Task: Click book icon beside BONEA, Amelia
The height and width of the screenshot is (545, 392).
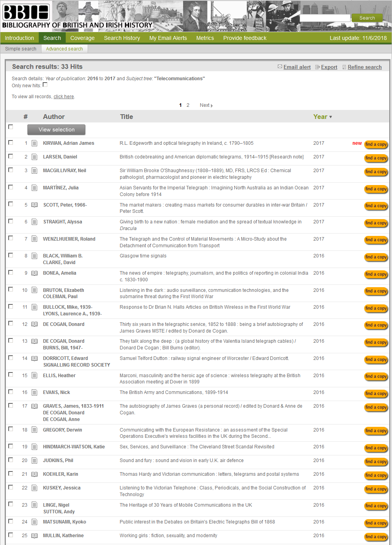Action: (34, 273)
